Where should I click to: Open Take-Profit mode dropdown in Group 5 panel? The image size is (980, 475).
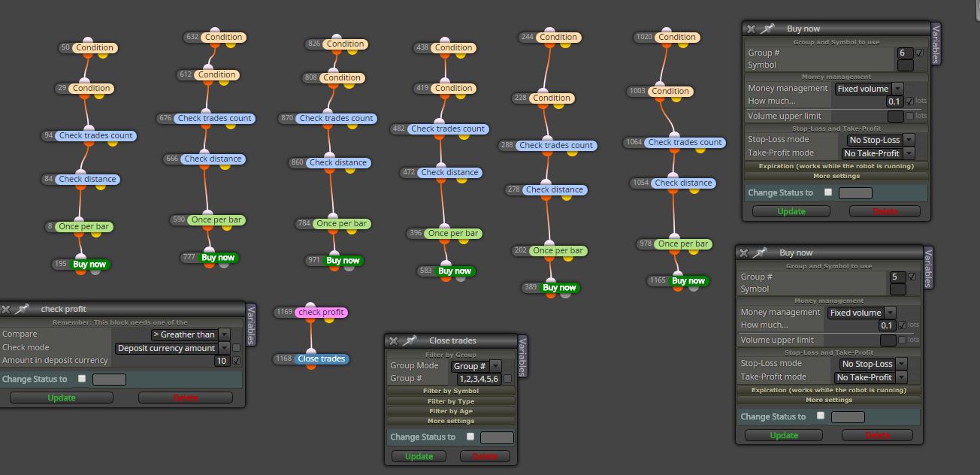click(x=870, y=377)
